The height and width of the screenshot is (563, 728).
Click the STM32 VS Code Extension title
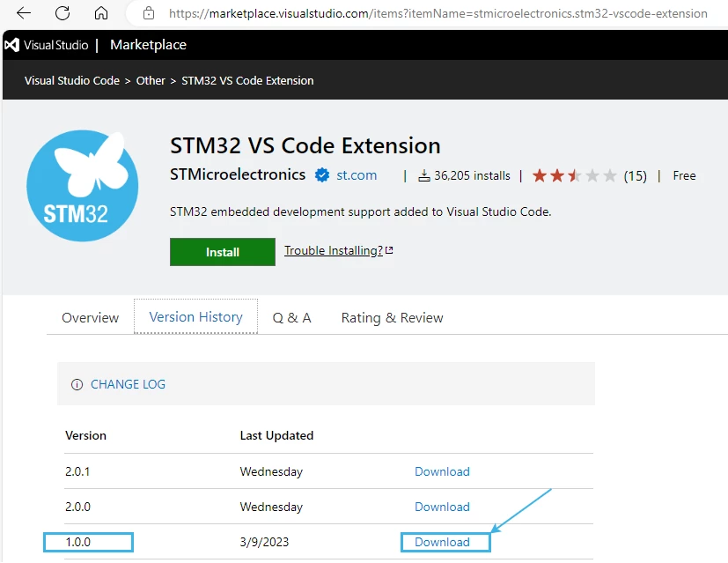tap(305, 146)
